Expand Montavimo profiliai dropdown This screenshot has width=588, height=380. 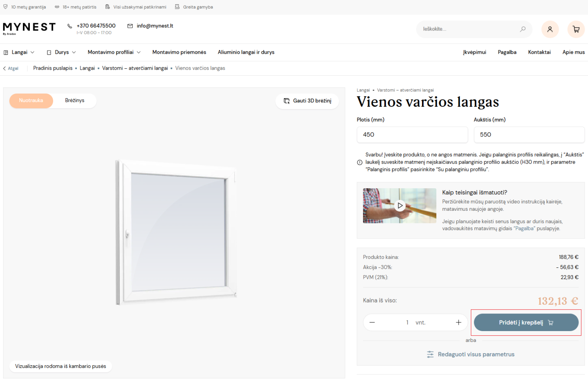pos(114,52)
